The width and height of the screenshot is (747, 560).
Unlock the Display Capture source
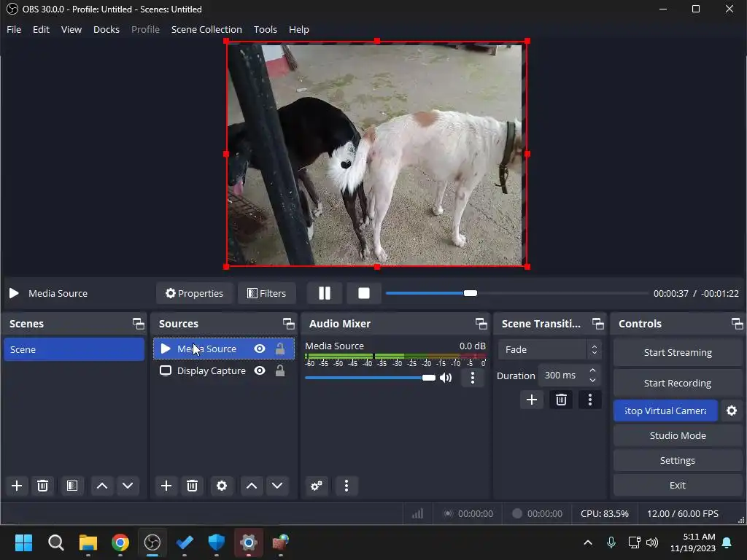point(280,370)
